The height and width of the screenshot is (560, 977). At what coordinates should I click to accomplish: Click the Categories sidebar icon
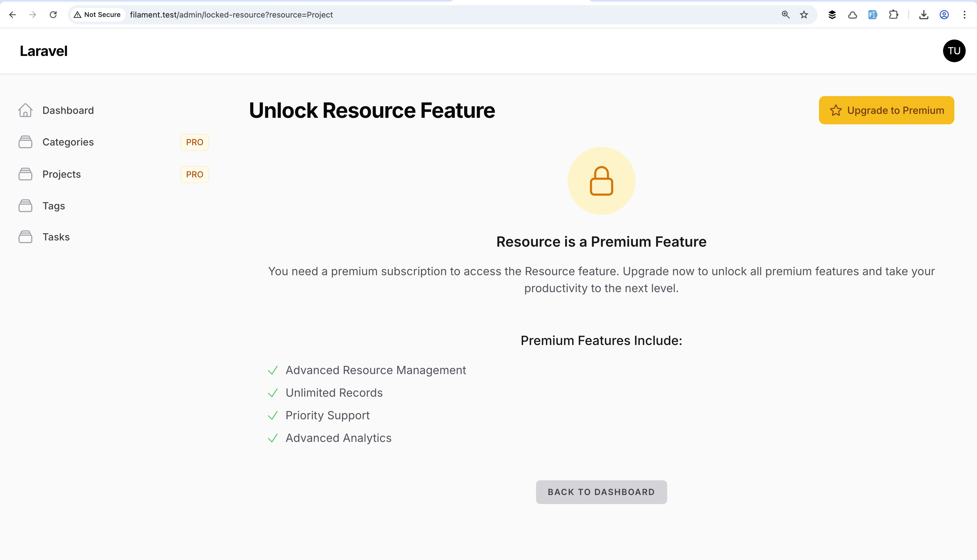(25, 142)
